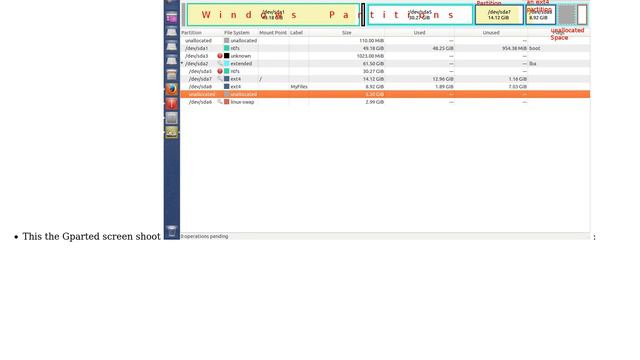Click the 'boot' flag on /dev/sda1
Image resolution: width=640 pixels, height=360 pixels.
click(x=535, y=48)
